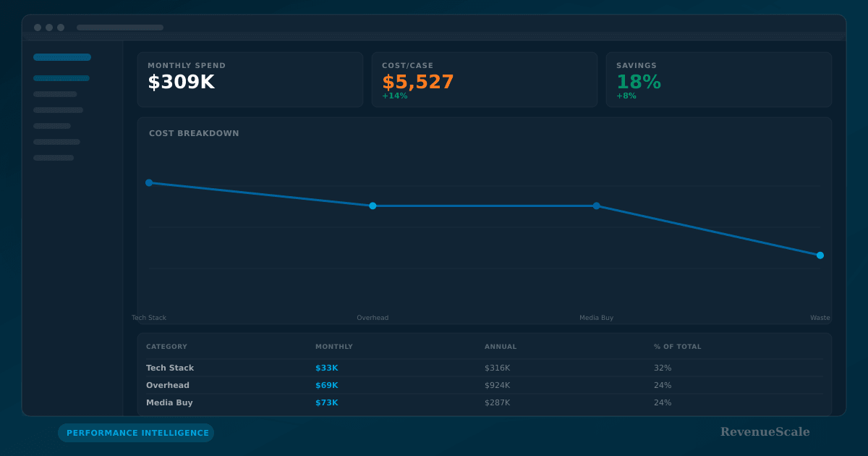This screenshot has height=456, width=868.
Task: Select the Overhead data point on line chart
Action: pyautogui.click(x=373, y=206)
